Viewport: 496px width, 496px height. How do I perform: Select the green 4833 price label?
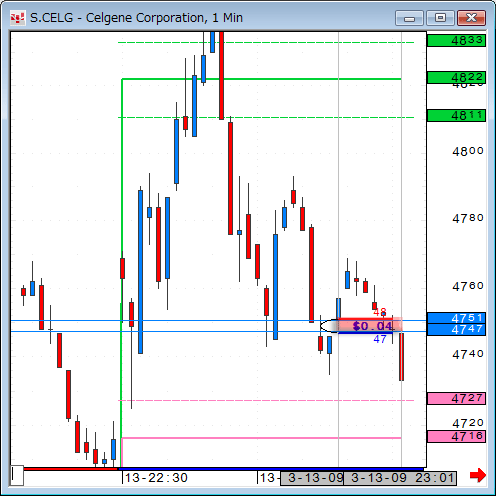click(x=456, y=41)
